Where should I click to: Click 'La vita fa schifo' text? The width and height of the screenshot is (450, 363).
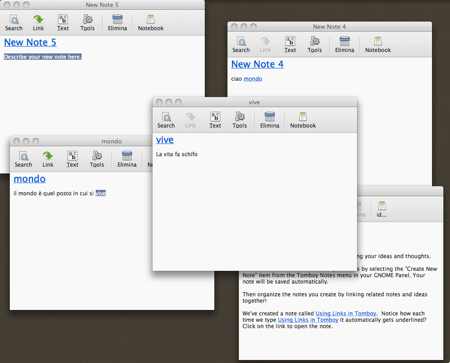tap(177, 154)
